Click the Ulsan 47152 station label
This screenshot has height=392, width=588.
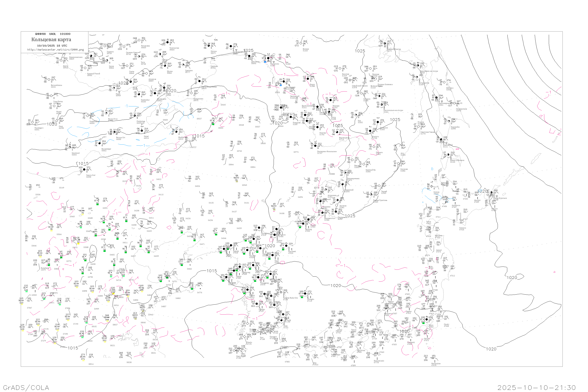point(286,327)
